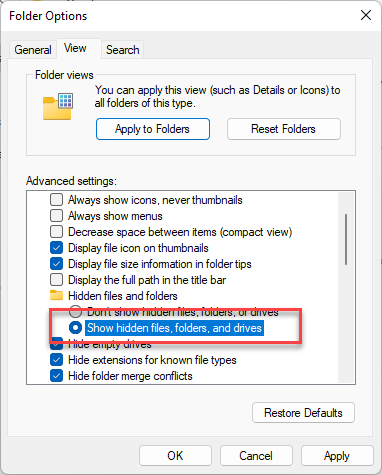Image resolution: width=382 pixels, height=475 pixels.
Task: Select Show hidden files, folders, and drives radio
Action: [76, 328]
